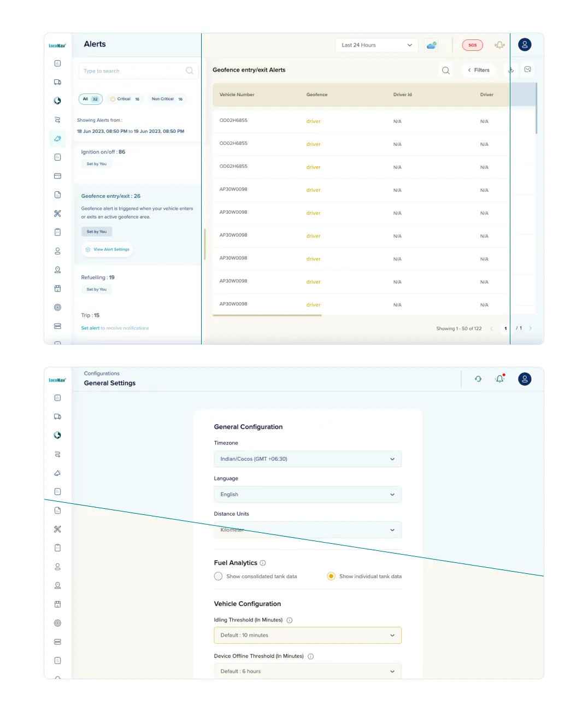This screenshot has width=588, height=723.
Task: Open user profile avatar in Alerts window
Action: tap(525, 45)
